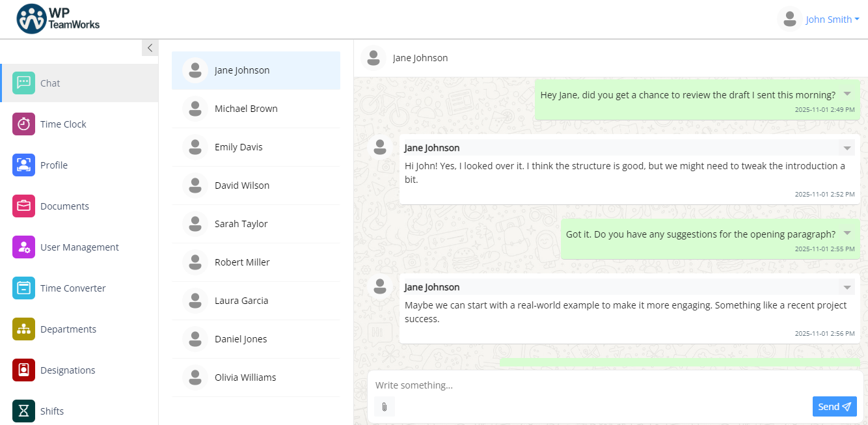Viewport: 868px width, 425px height.
Task: Click the Time Clock sidebar icon
Action: click(24, 124)
